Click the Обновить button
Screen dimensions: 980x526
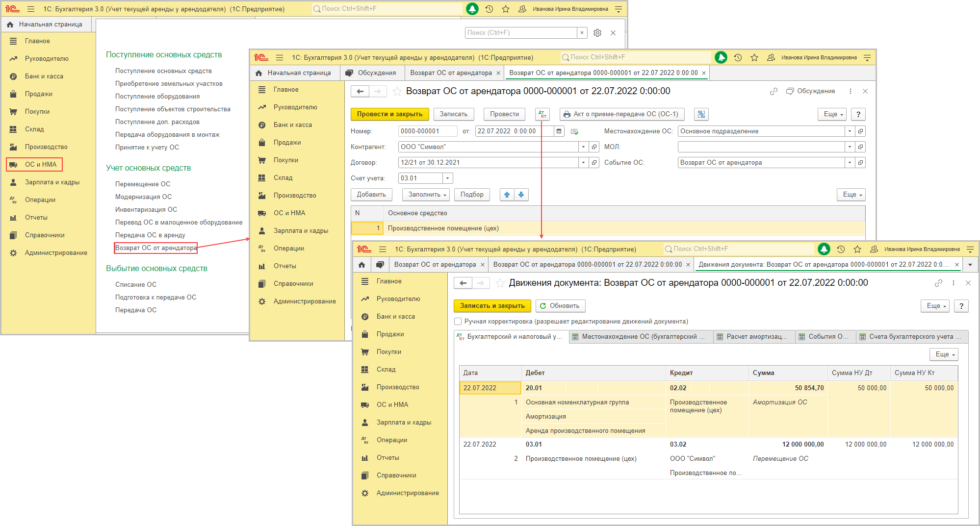(x=560, y=306)
